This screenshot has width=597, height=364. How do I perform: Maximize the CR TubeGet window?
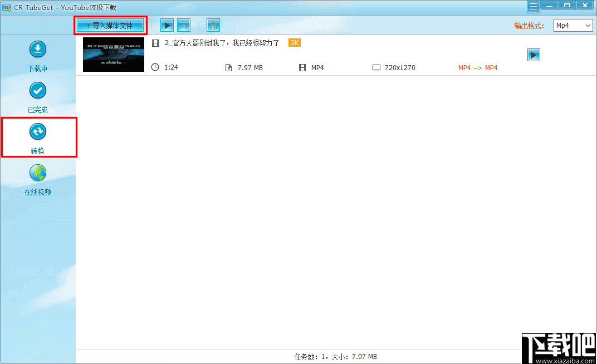(567, 6)
